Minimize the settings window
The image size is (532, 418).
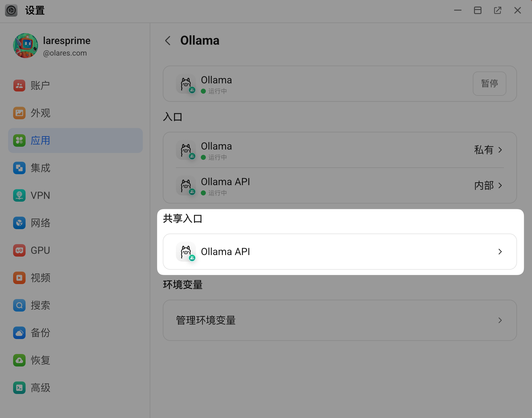(x=458, y=10)
